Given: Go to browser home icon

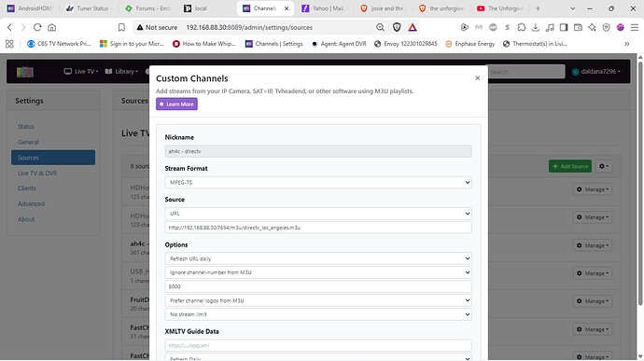Looking at the screenshot, I should [51, 27].
